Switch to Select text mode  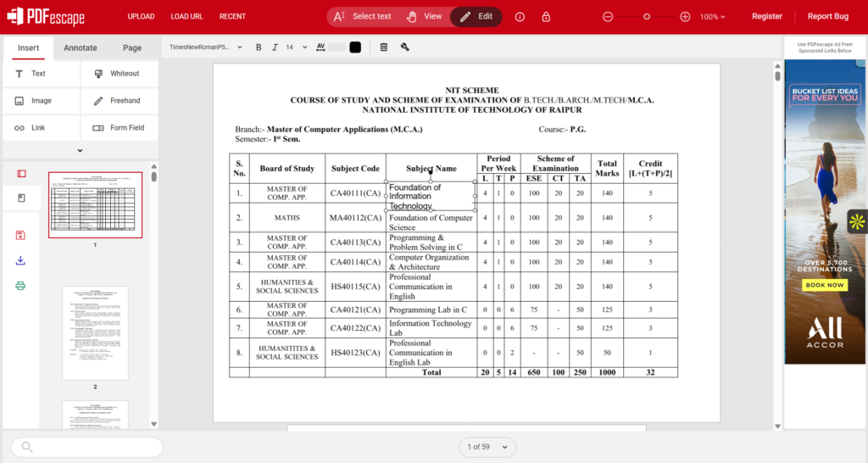pyautogui.click(x=363, y=17)
